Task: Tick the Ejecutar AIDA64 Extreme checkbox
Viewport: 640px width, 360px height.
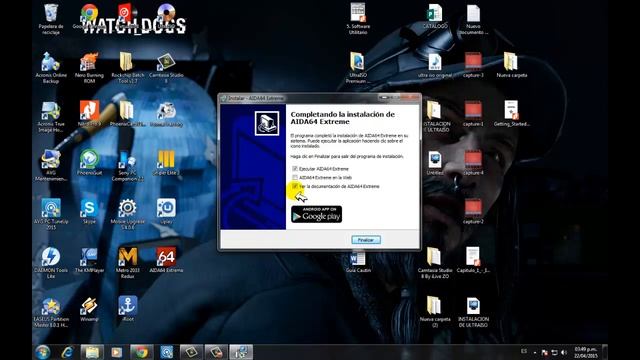Action: click(x=295, y=169)
